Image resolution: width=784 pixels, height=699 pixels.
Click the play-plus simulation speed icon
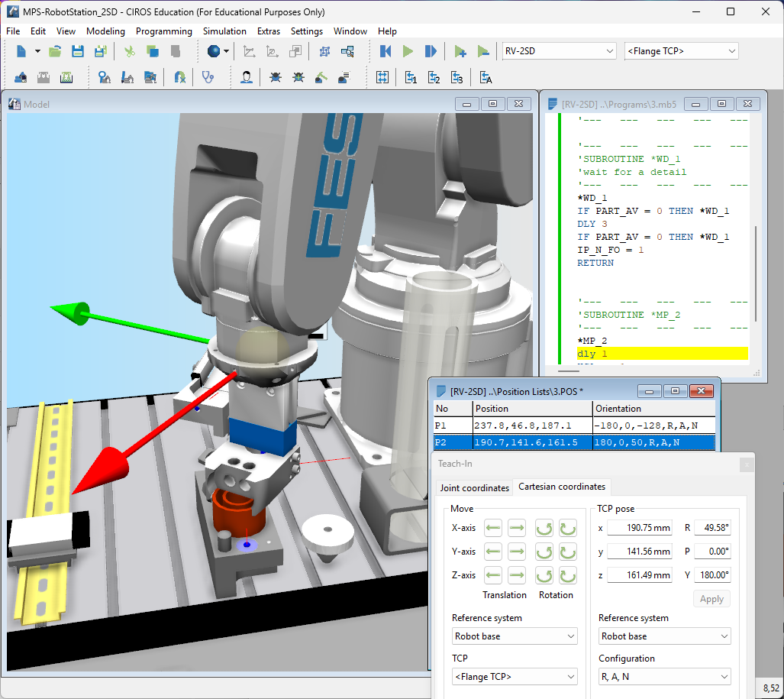pyautogui.click(x=460, y=51)
